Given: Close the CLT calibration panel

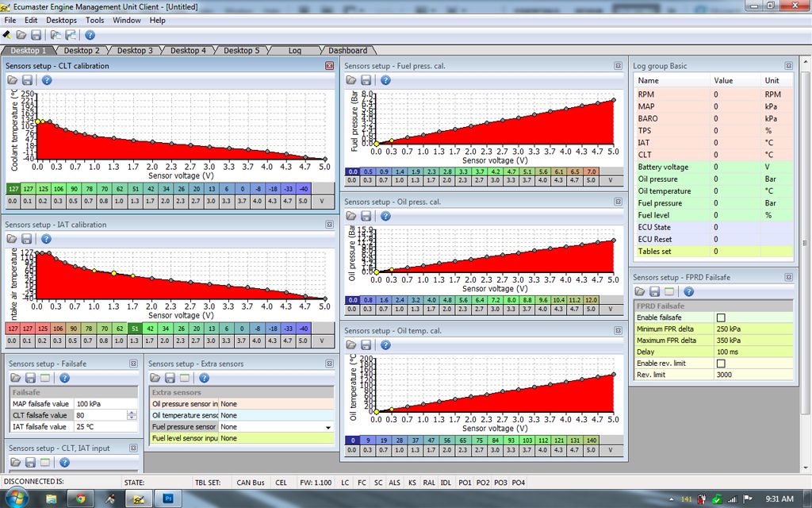Looking at the screenshot, I should (329, 66).
